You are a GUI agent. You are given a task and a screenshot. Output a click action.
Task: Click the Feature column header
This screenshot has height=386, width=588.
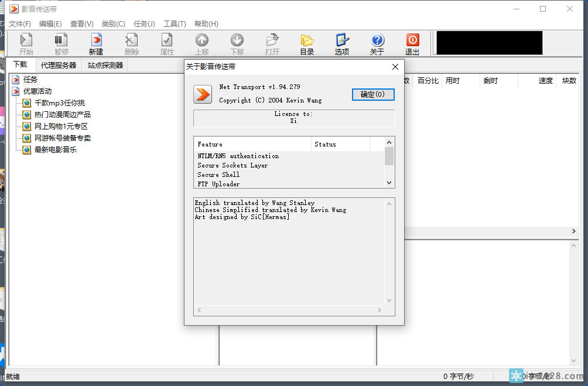pos(252,144)
